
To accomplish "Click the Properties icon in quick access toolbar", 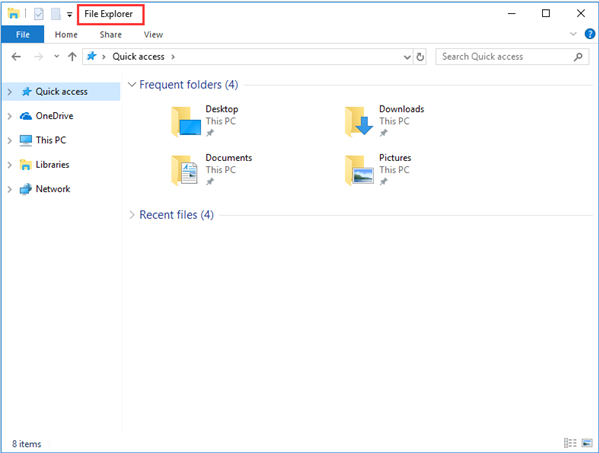I will pos(39,14).
